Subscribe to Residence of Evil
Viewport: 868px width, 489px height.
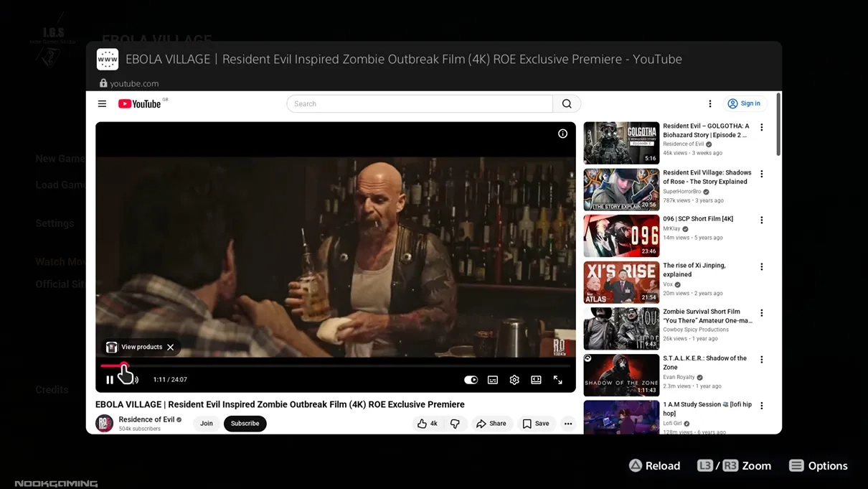(x=245, y=424)
